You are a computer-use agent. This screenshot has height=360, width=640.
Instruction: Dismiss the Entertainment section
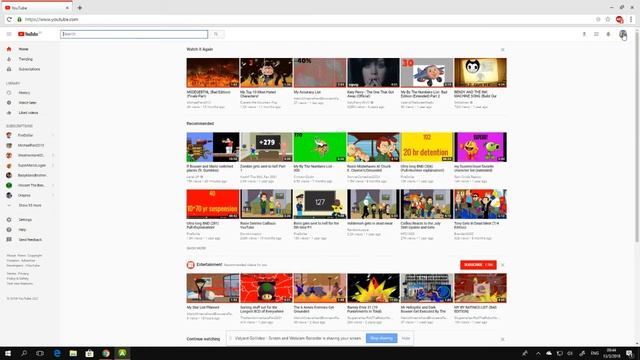(x=502, y=265)
